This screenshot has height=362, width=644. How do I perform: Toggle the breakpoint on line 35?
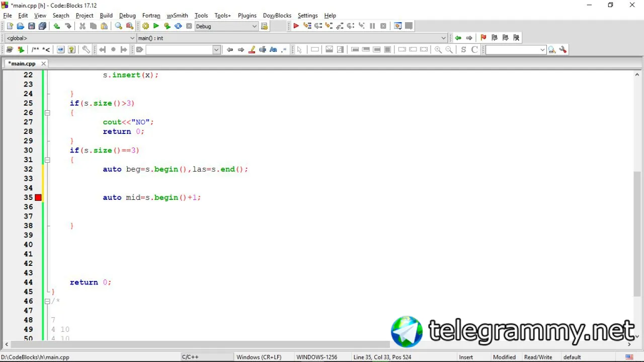[38, 197]
